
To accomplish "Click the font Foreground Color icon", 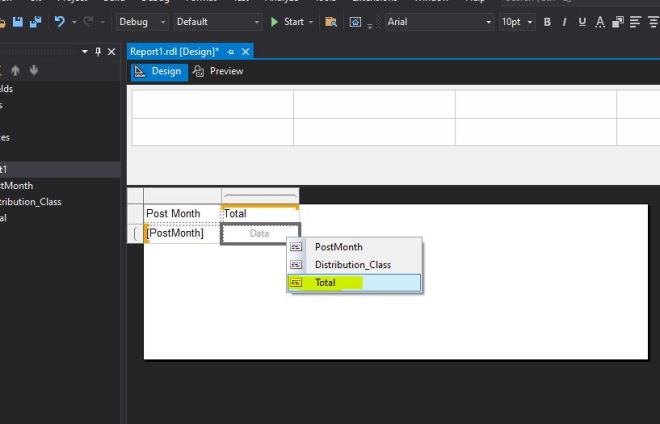I will click(600, 22).
